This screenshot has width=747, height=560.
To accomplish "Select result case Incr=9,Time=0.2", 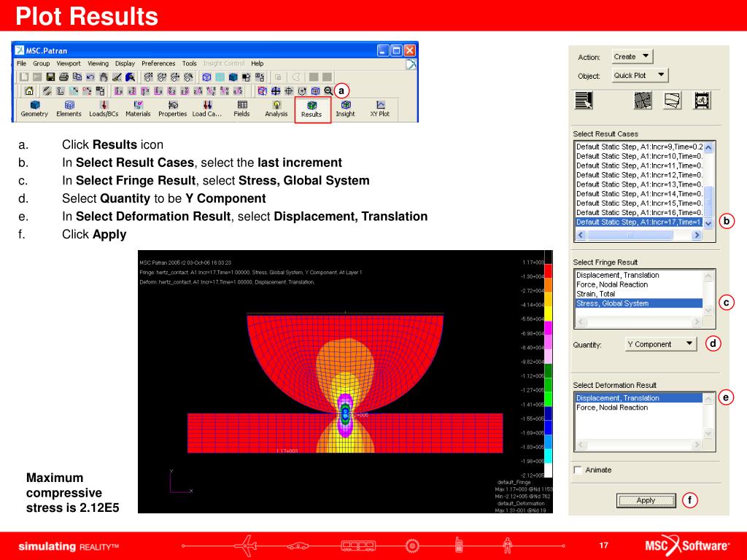I will (x=639, y=147).
